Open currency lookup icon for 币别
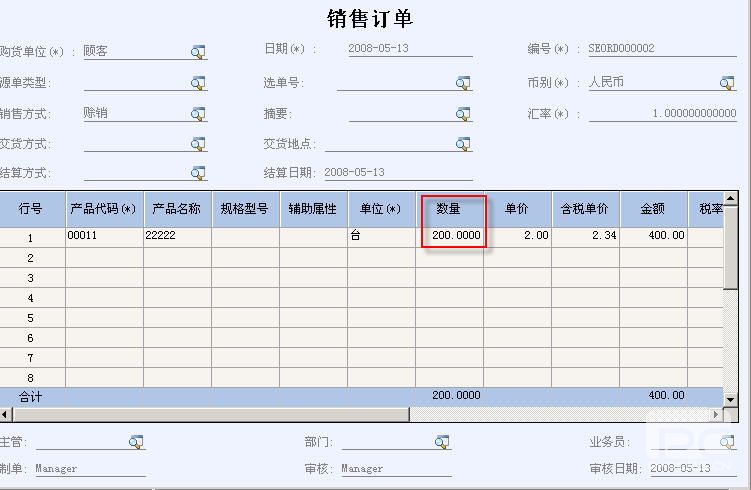The image size is (751, 490). click(x=727, y=83)
